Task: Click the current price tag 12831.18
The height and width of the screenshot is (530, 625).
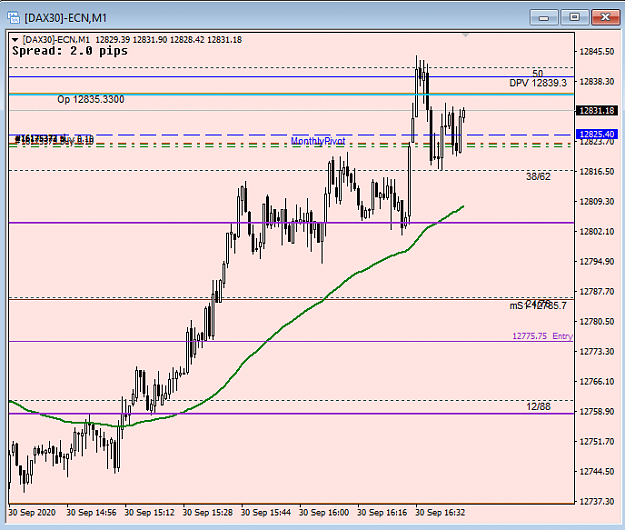Action: click(596, 110)
